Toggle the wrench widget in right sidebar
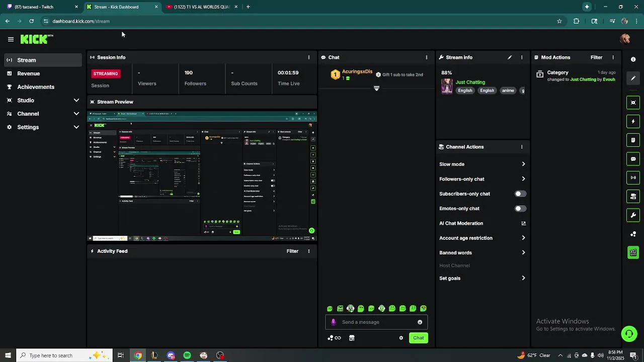644x362 pixels. pyautogui.click(x=633, y=215)
